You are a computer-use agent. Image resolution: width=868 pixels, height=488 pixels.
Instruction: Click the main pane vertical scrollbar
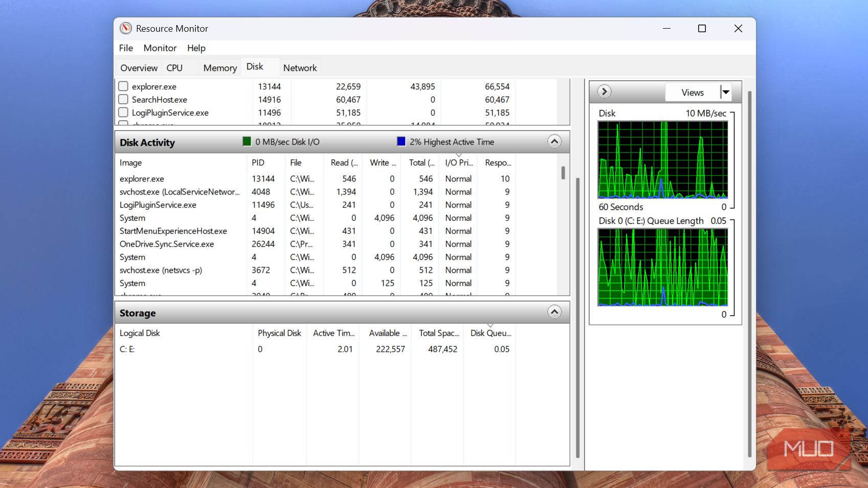coord(577,317)
